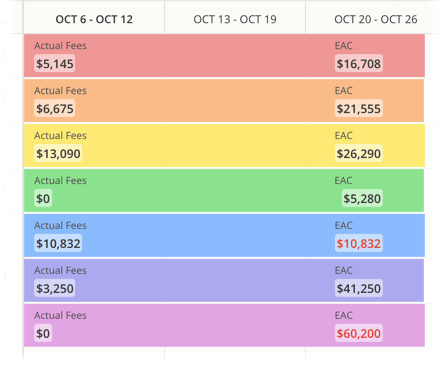
Task: Select the OCT 20 - OCT 26 column header
Action: pos(376,19)
